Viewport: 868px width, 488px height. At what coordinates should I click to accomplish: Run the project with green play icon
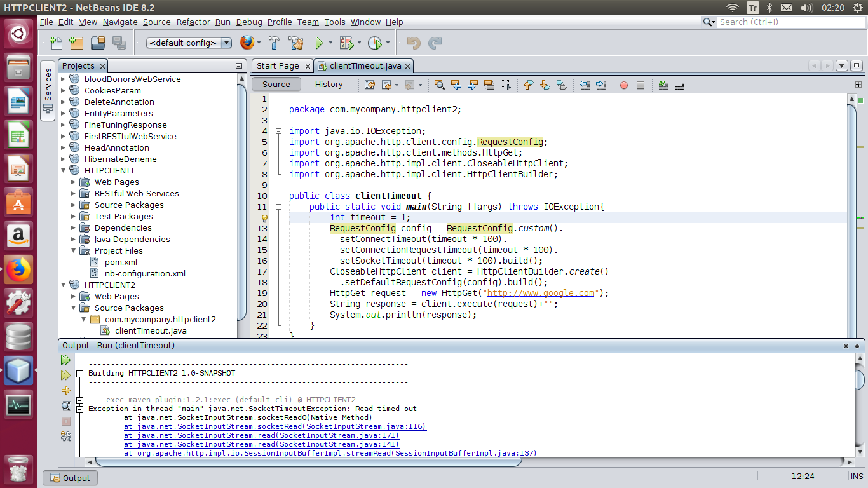[319, 43]
